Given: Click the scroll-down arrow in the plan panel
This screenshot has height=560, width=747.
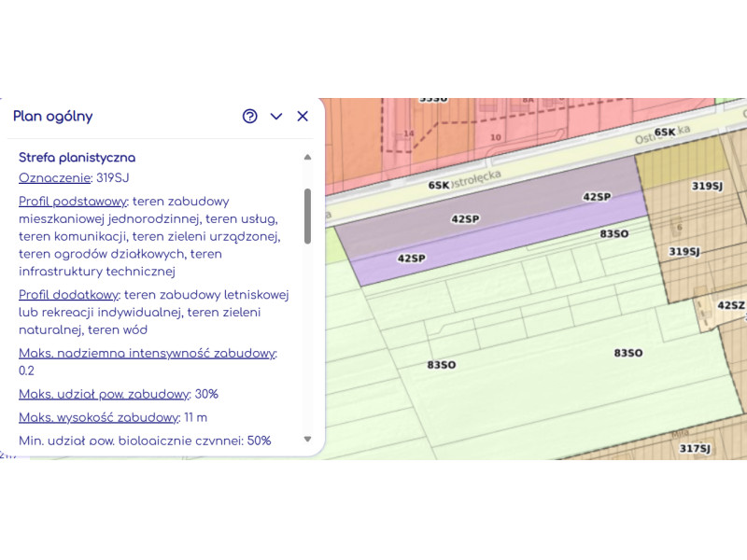Looking at the screenshot, I should click(308, 439).
